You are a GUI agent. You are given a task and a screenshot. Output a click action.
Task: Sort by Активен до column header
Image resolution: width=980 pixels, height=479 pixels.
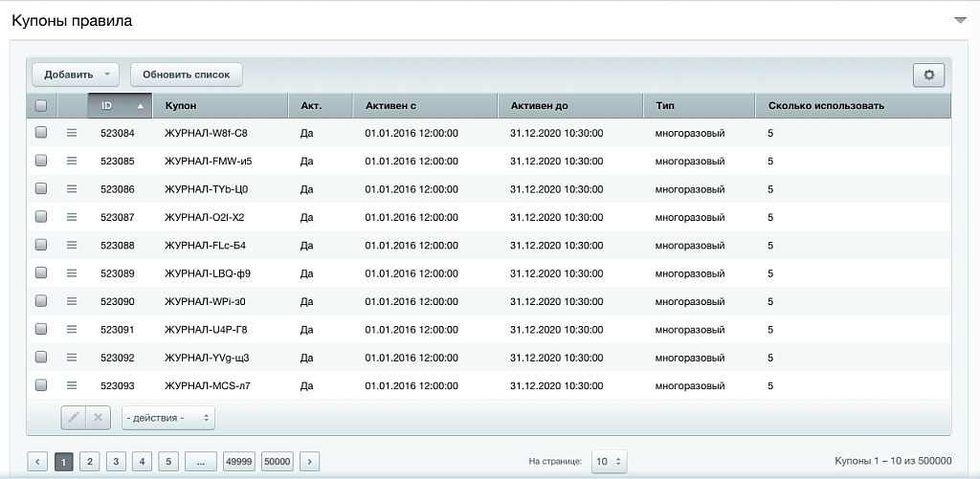pos(539,105)
